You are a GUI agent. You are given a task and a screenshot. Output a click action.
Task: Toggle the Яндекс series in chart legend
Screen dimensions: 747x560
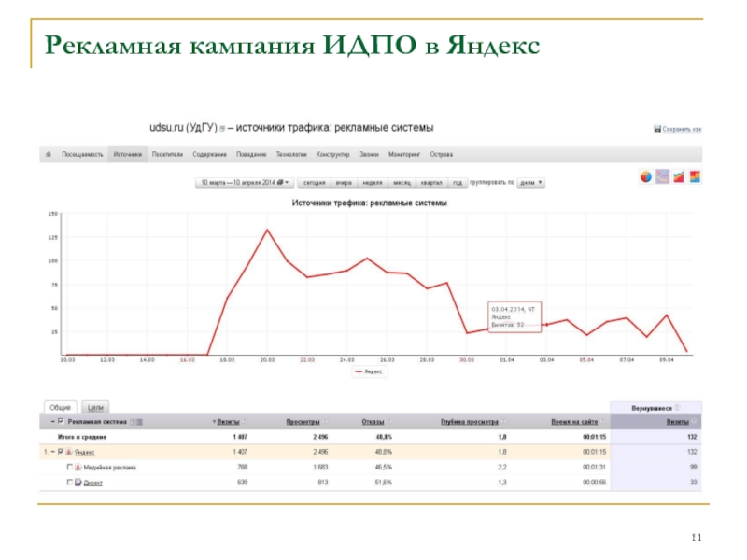tap(369, 371)
